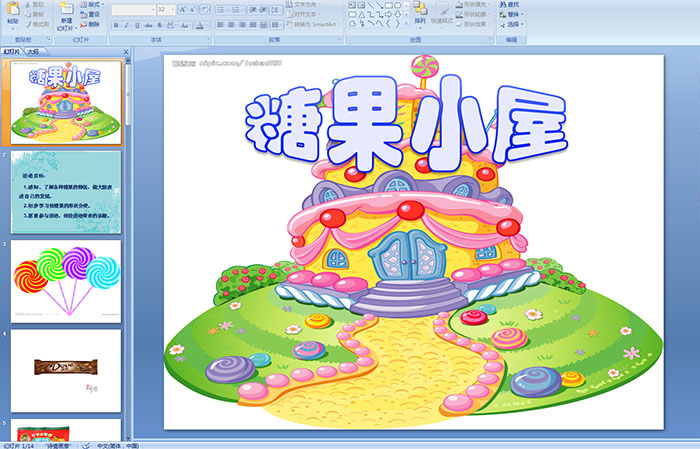Open the Columns layout menu
The image size is (700, 449).
click(276, 25)
